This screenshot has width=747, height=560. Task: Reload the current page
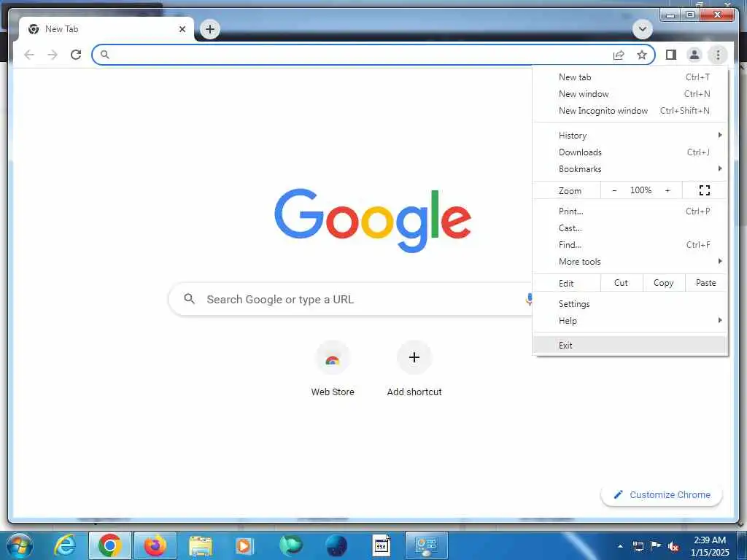[x=76, y=55]
